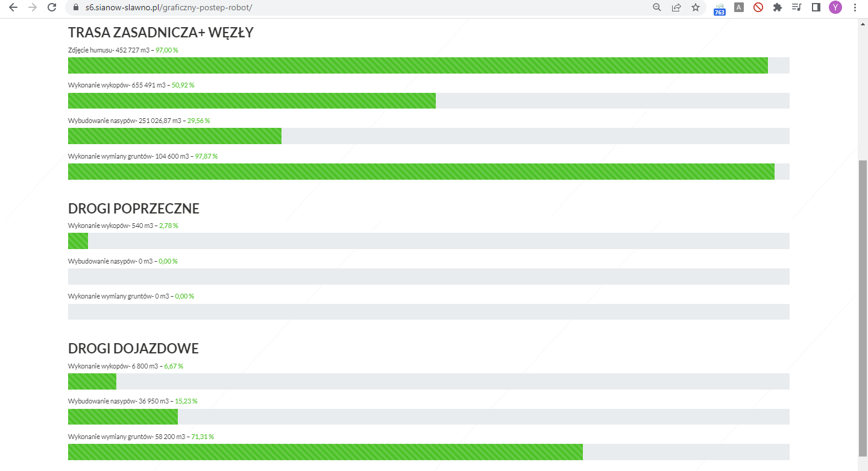Toggle the browser side panel icon
Viewport: 868px width, 471px height.
[x=816, y=8]
